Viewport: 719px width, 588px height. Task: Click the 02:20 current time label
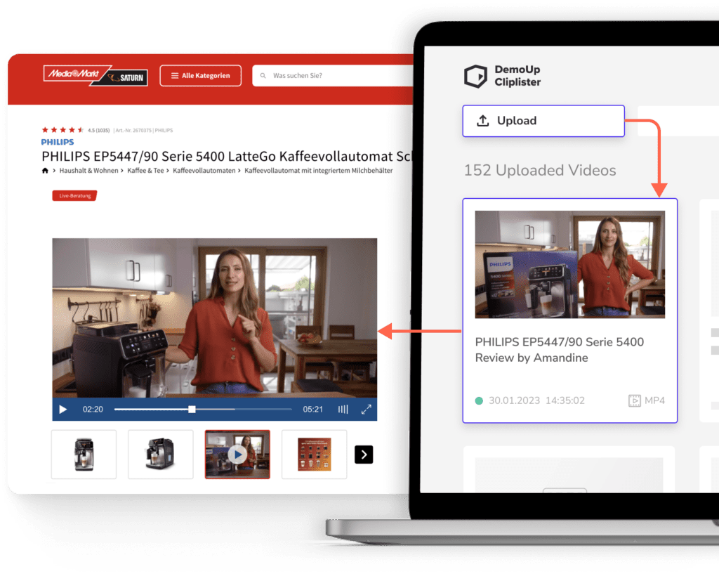pos(93,409)
